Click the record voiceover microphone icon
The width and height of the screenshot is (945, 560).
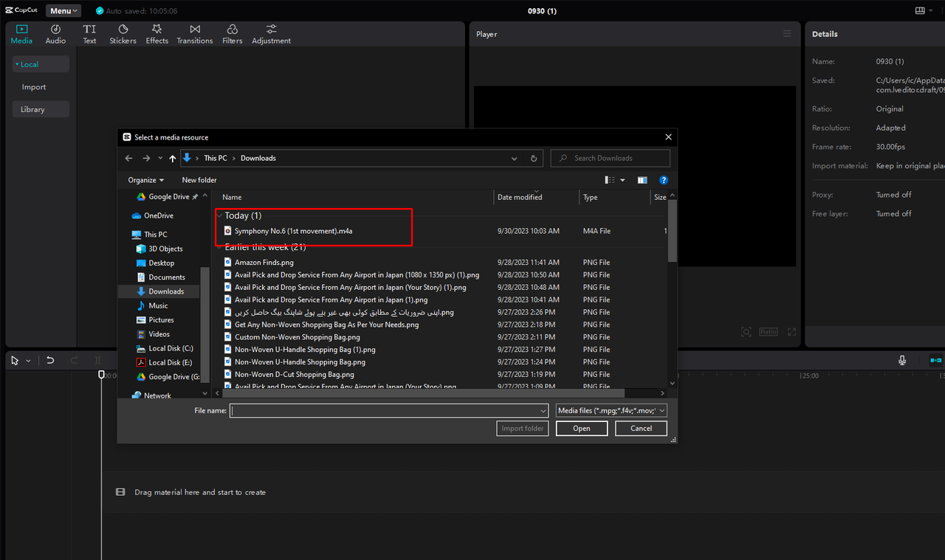click(x=901, y=359)
